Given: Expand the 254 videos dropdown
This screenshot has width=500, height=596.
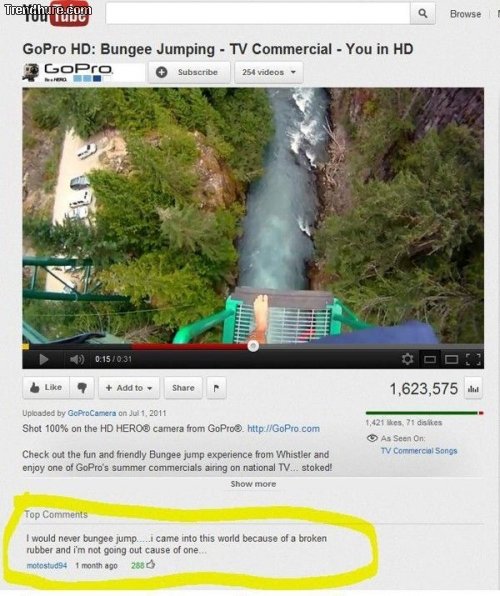Looking at the screenshot, I should pyautogui.click(x=269, y=72).
